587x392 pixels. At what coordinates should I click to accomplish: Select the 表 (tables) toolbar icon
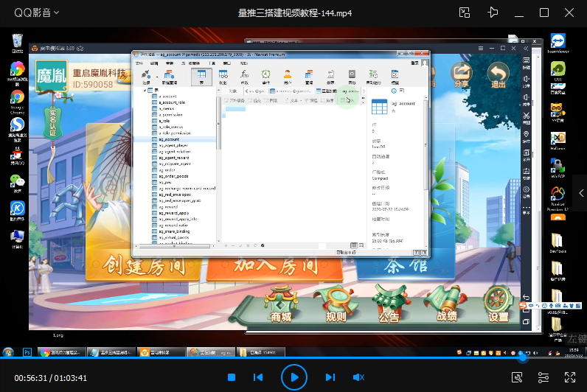pos(201,77)
